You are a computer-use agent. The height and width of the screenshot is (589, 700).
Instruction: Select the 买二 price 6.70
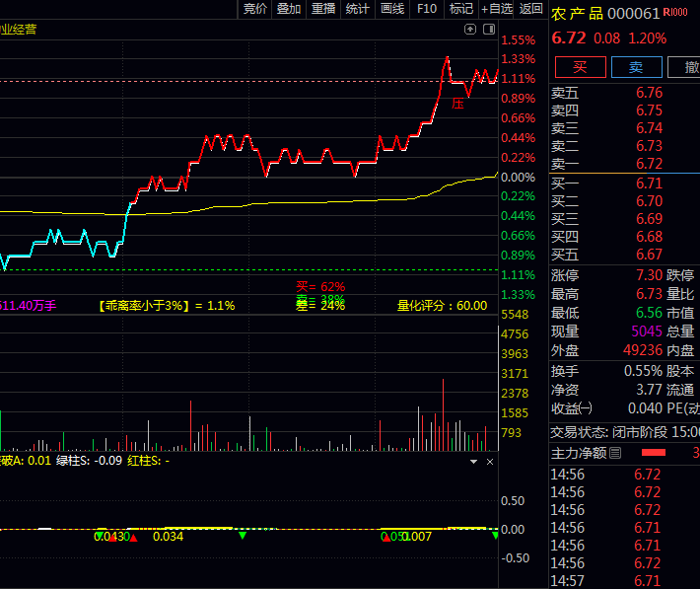649,201
